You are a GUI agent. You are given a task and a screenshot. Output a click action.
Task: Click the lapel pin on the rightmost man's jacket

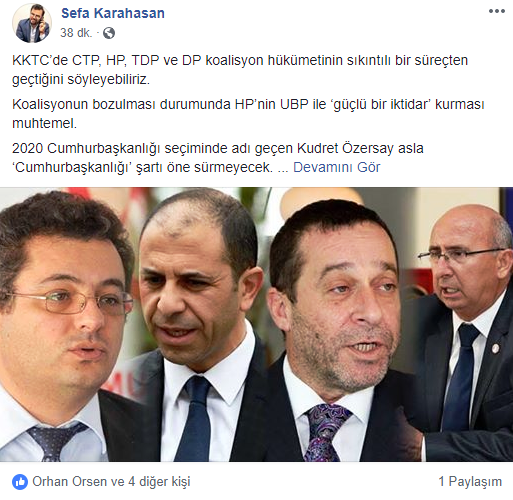(495, 349)
